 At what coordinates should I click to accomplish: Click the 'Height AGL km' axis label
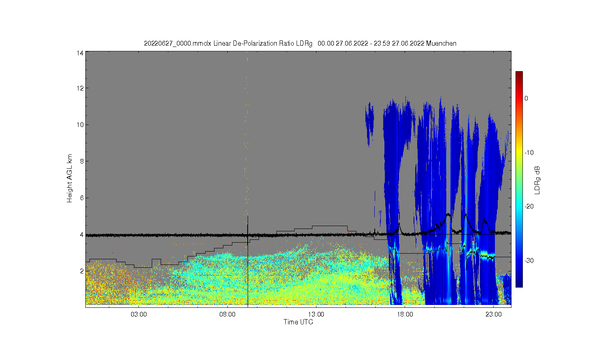pos(70,178)
